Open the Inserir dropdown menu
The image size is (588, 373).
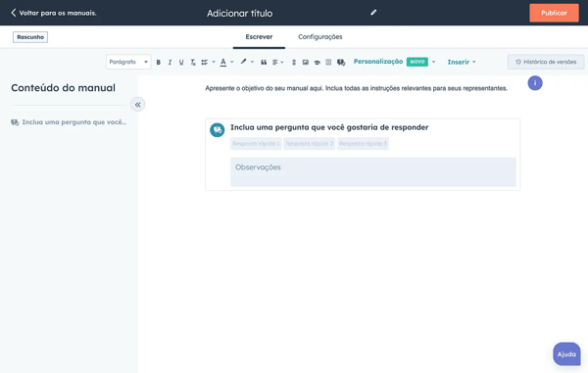click(x=462, y=62)
